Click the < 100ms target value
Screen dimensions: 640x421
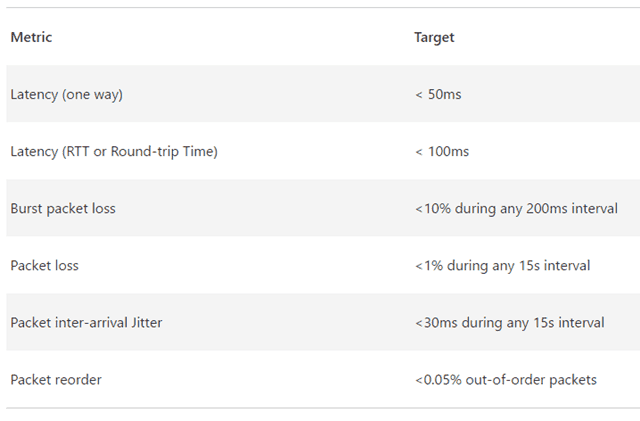[441, 152]
